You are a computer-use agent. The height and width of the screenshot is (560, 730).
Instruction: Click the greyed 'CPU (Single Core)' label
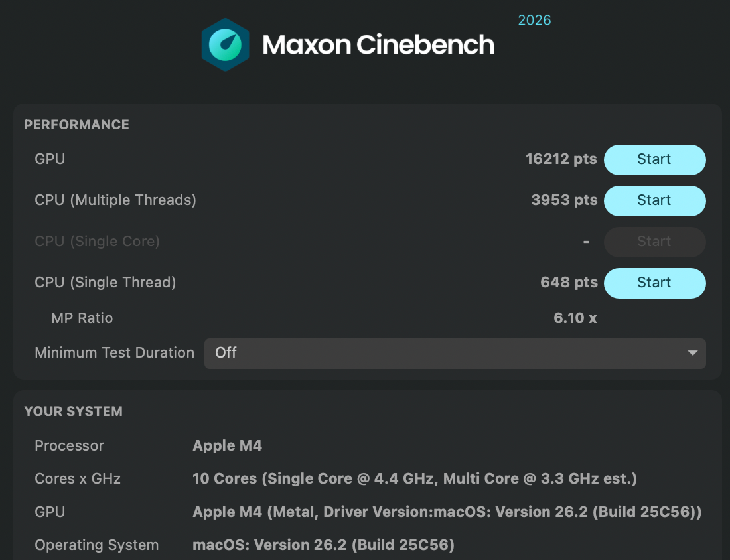(x=98, y=242)
